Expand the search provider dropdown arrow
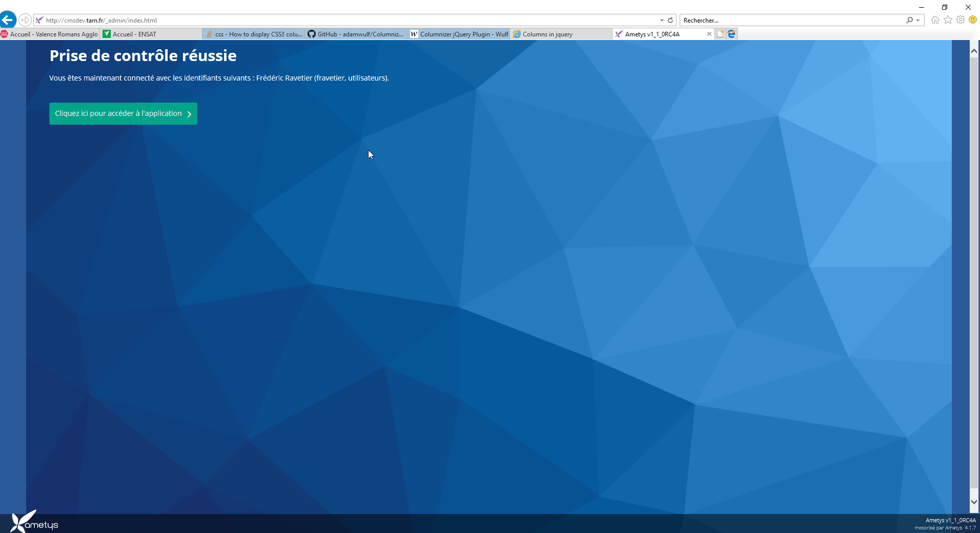The height and width of the screenshot is (533, 980). [x=917, y=21]
